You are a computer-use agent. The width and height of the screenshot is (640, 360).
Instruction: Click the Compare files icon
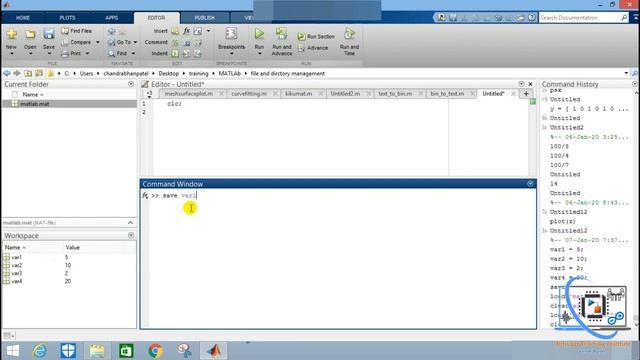pyautogui.click(x=65, y=42)
